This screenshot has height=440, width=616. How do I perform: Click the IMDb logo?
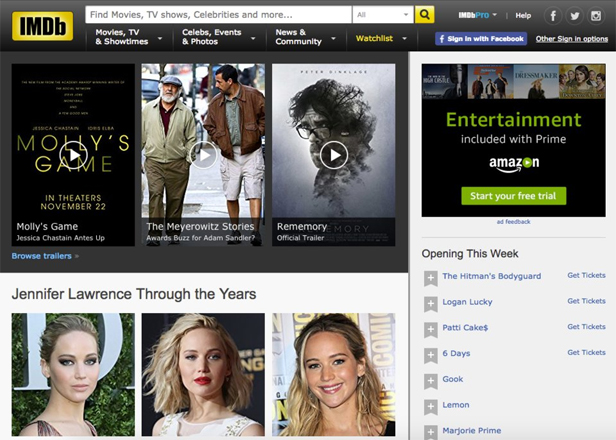[x=42, y=26]
